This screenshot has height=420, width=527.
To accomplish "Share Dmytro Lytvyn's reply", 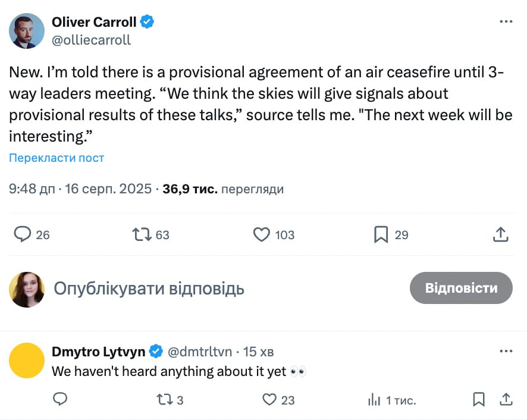I will tap(506, 399).
